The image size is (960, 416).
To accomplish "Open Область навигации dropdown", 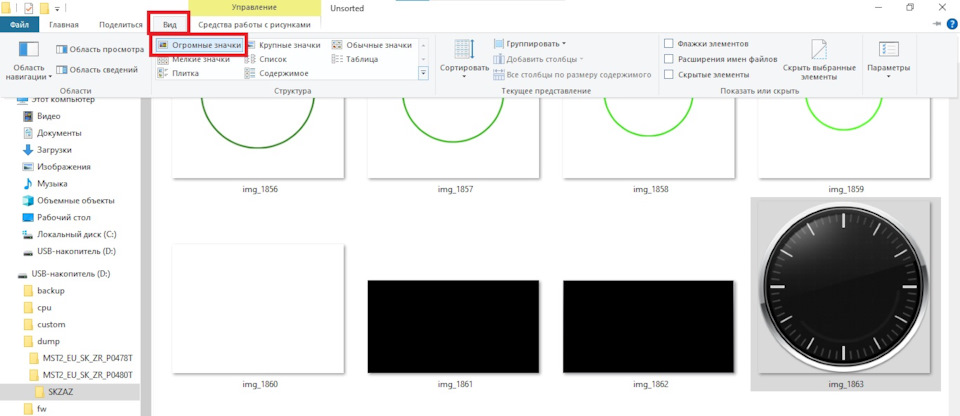I will point(29,61).
